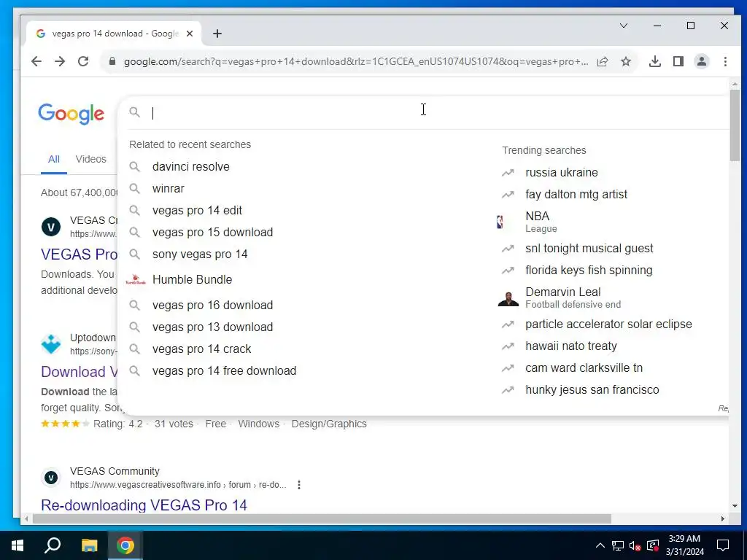Reload the Google search page

pos(83,61)
